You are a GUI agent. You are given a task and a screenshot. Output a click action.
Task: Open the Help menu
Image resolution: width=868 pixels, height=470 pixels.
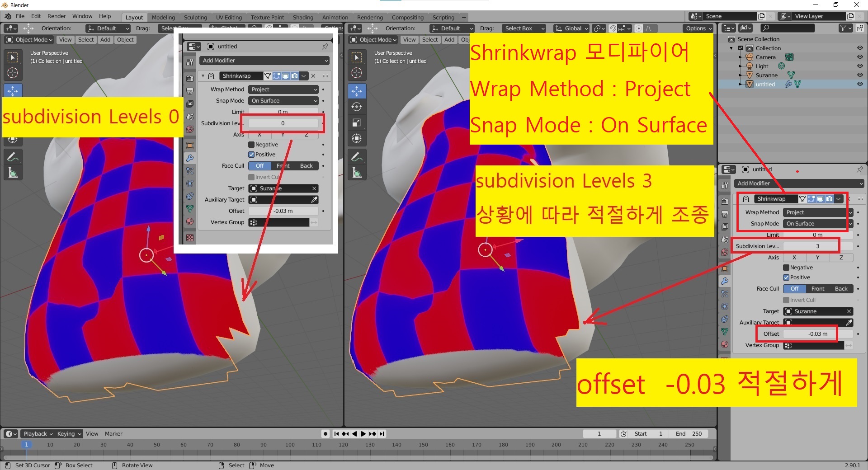click(x=105, y=16)
